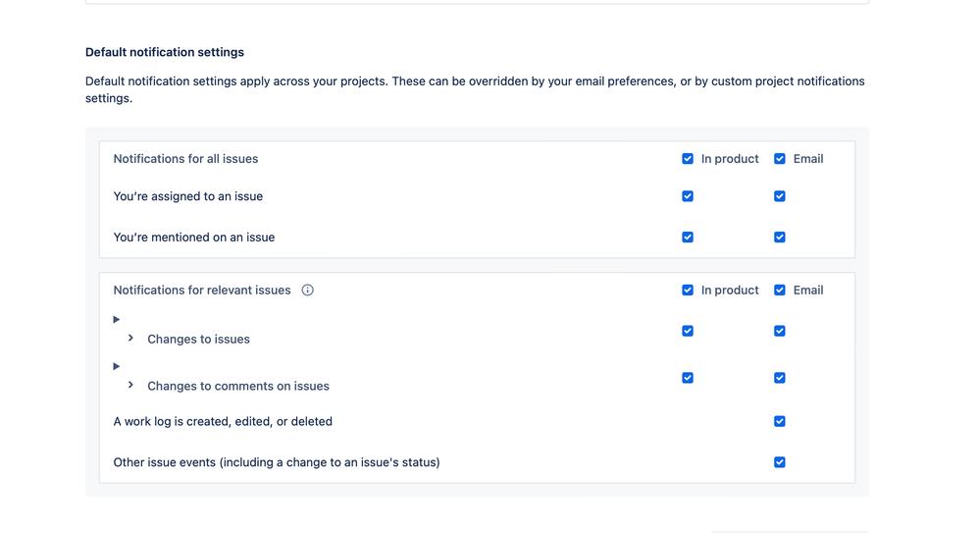
Task: Click info icon beside Notifications for relevant issues
Action: [308, 291]
